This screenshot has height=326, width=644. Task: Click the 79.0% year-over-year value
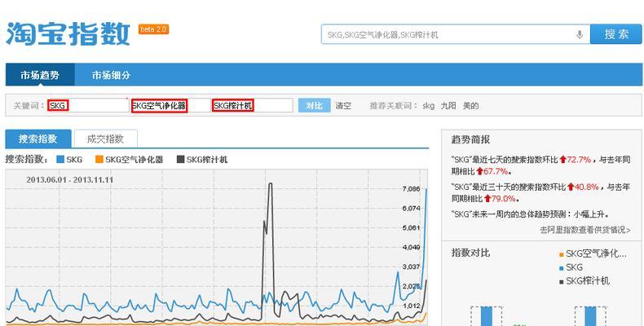pos(503,198)
